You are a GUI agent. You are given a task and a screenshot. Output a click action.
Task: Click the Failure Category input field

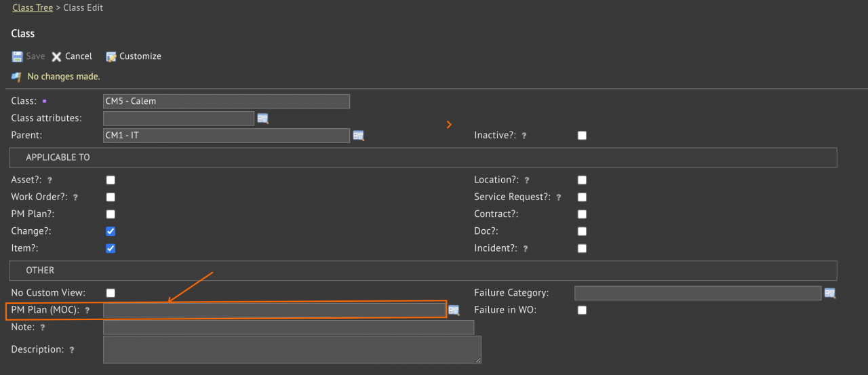[698, 293]
